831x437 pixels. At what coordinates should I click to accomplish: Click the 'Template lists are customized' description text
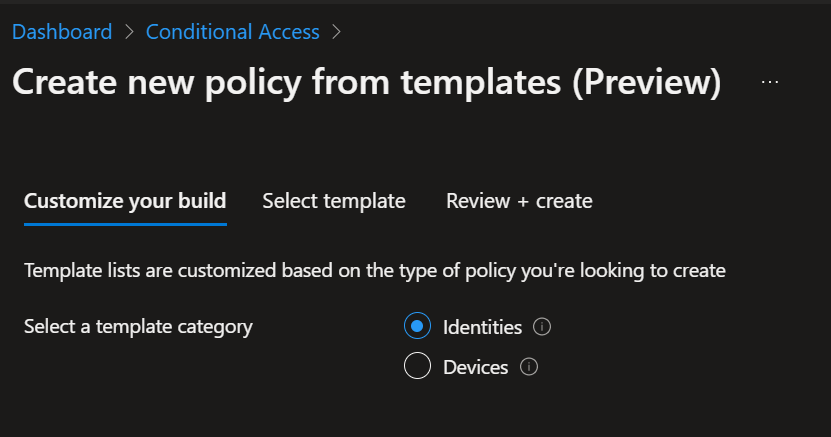point(375,270)
